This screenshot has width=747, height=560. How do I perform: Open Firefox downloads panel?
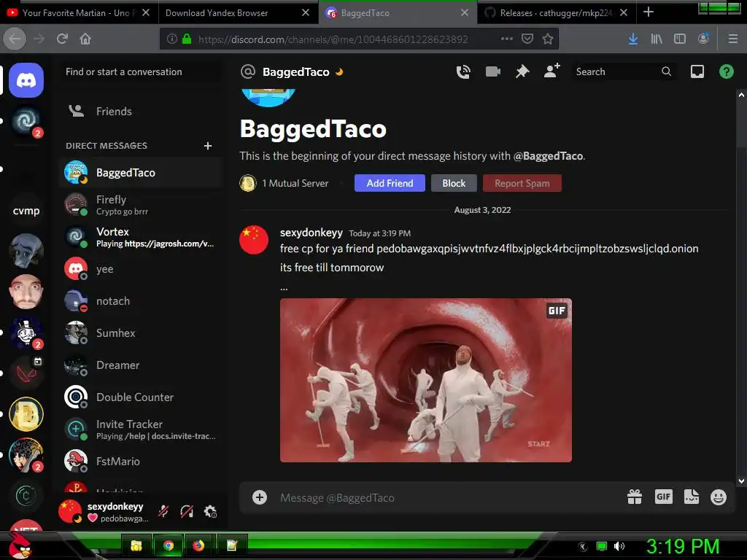[x=632, y=39]
